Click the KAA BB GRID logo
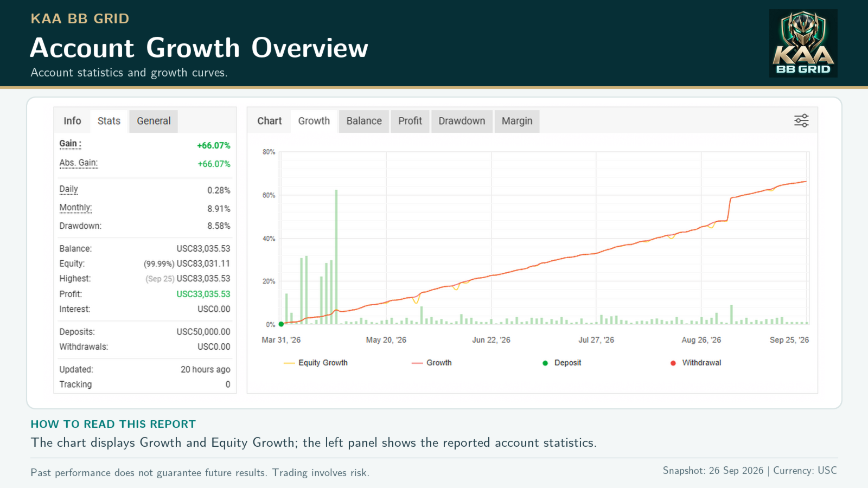868x488 pixels. point(803,43)
